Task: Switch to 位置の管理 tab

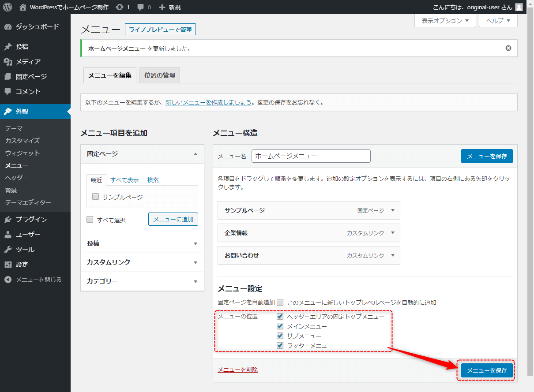Action: point(160,75)
